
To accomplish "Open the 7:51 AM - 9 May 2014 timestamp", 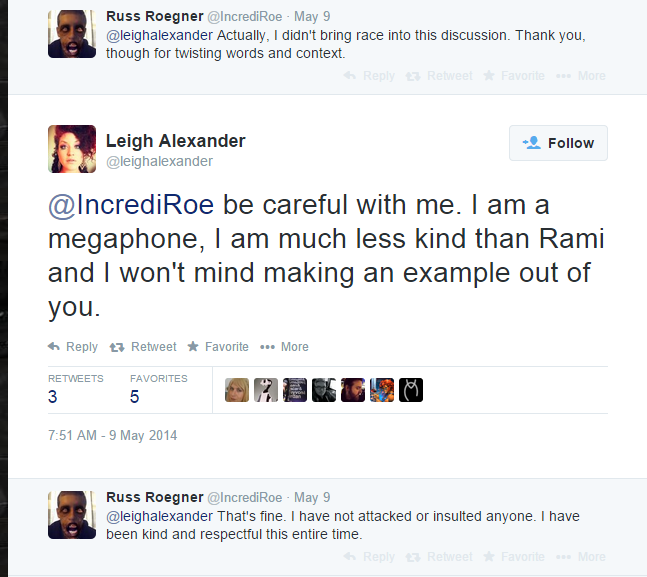I will coord(112,436).
